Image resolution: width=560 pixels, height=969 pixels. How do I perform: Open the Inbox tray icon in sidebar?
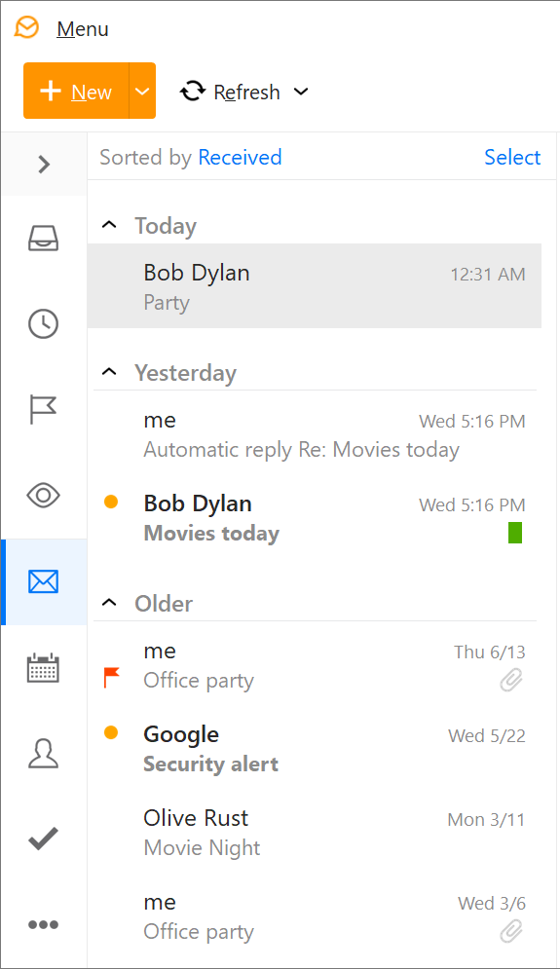pyautogui.click(x=43, y=238)
